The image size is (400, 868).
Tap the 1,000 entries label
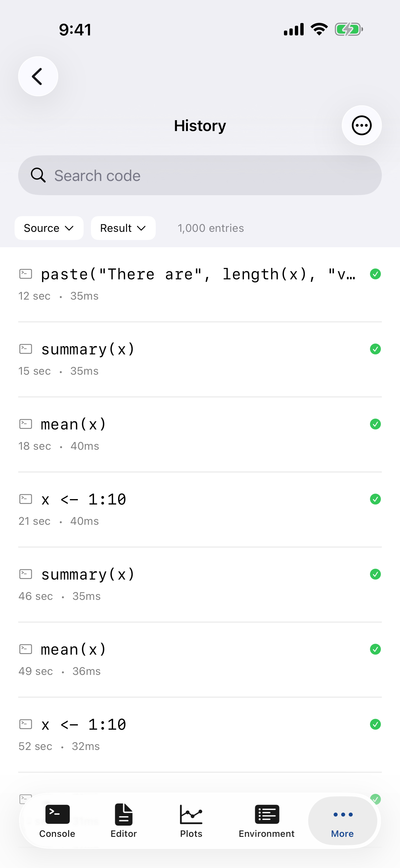211,228
